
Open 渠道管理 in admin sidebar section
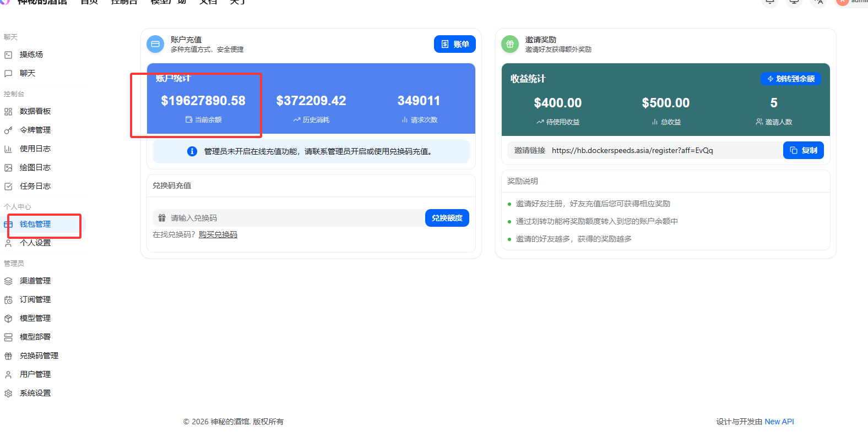35,281
